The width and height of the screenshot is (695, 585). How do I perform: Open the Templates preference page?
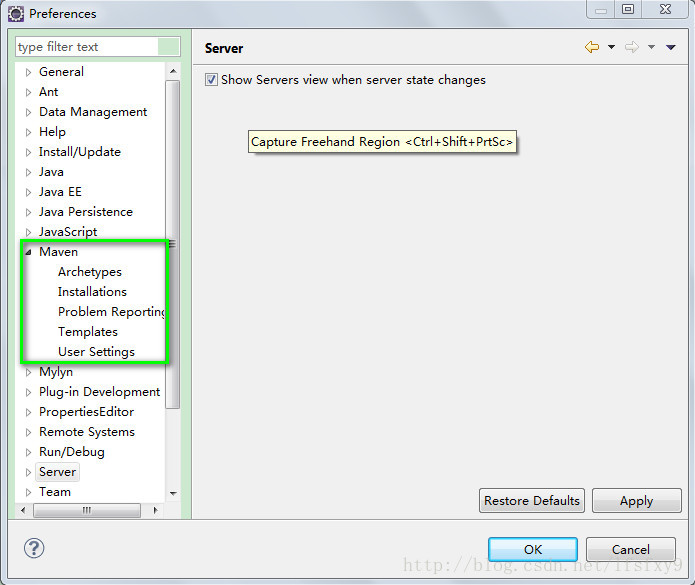(87, 332)
